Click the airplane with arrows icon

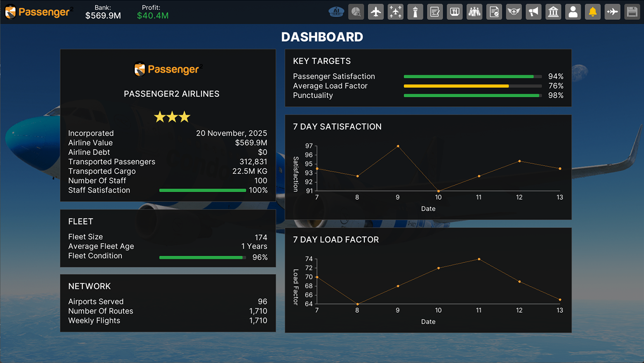coord(612,12)
